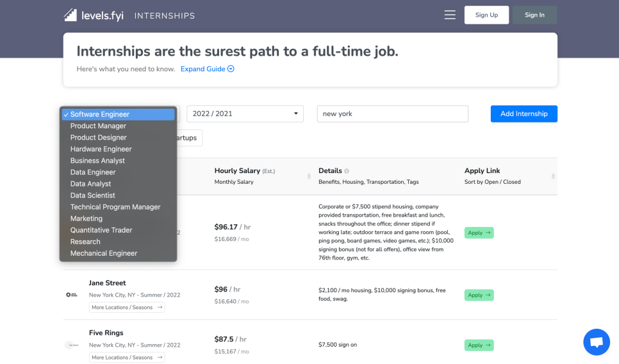619x364 pixels.
Task: Select Product Manager from the role list
Action: [x=98, y=126]
